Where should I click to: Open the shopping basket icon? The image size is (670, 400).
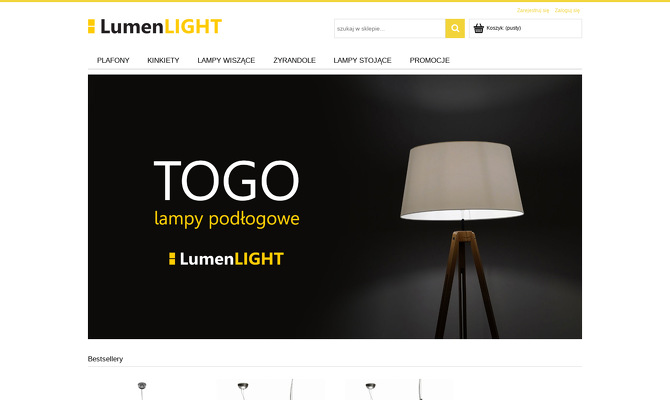click(x=479, y=28)
